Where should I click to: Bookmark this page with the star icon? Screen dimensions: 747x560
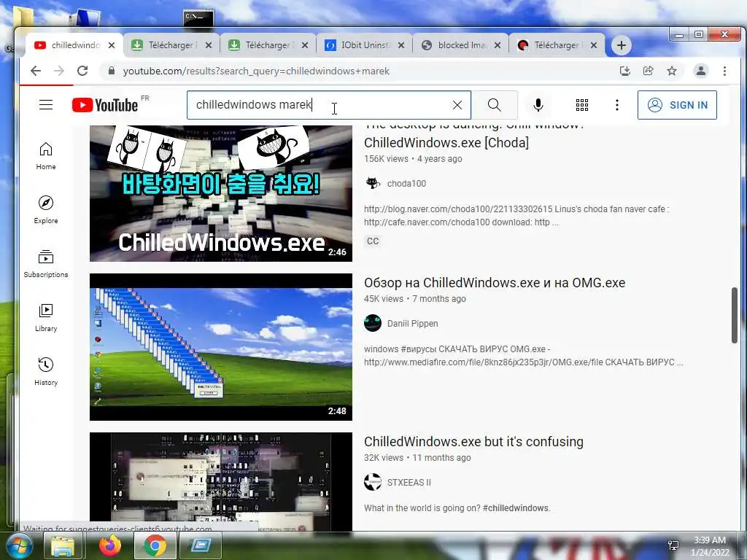[672, 71]
